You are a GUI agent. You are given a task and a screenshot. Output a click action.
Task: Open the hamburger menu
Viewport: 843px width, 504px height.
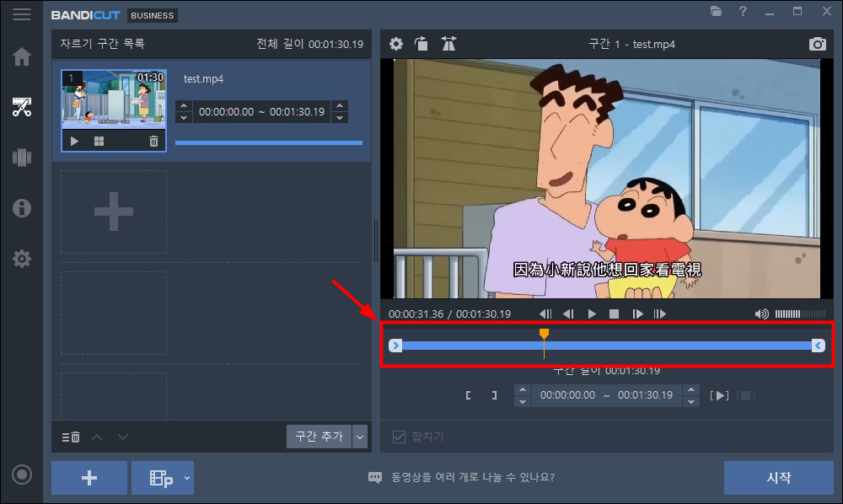(22, 14)
